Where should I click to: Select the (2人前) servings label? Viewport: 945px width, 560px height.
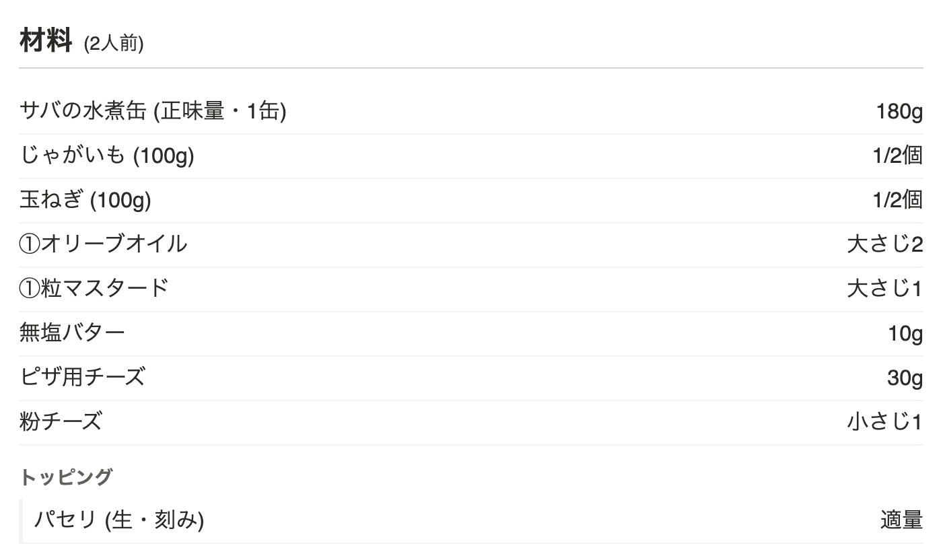click(114, 44)
